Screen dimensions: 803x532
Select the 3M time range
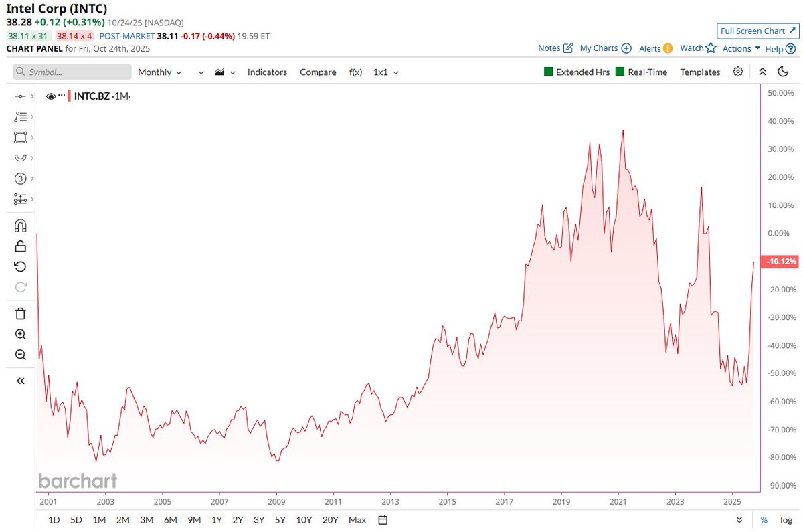pyautogui.click(x=147, y=520)
